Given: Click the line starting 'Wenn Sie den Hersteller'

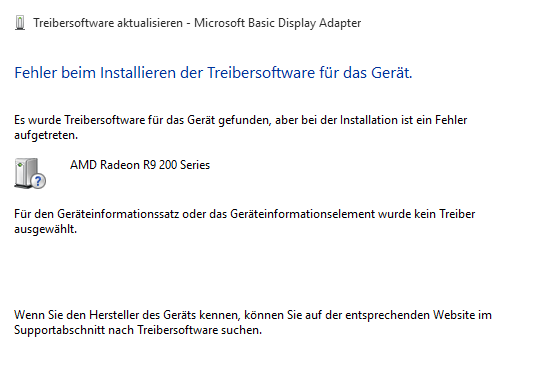Looking at the screenshot, I should [253, 315].
